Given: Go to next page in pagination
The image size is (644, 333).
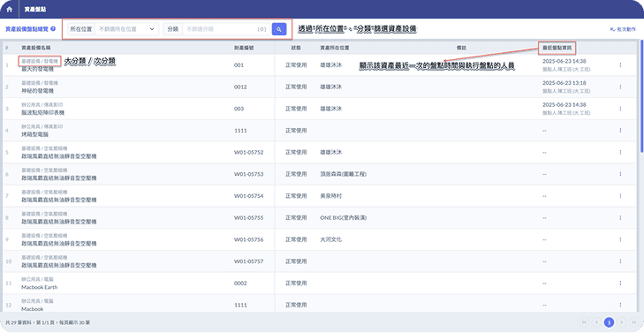Looking at the screenshot, I should (622, 322).
